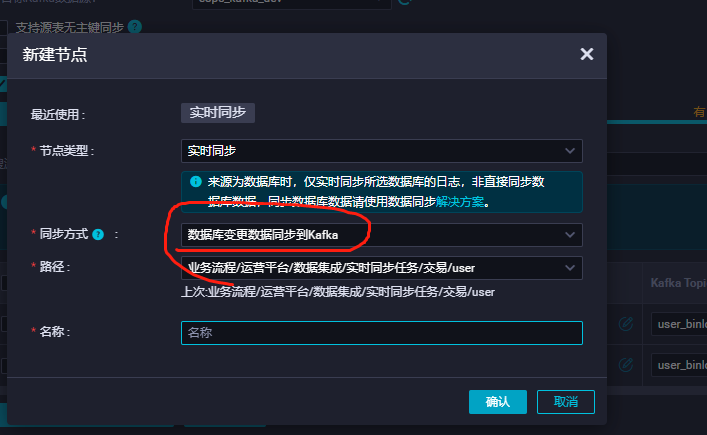This screenshot has height=435, width=707.
Task: Focus the 名称 input field
Action: click(x=381, y=333)
